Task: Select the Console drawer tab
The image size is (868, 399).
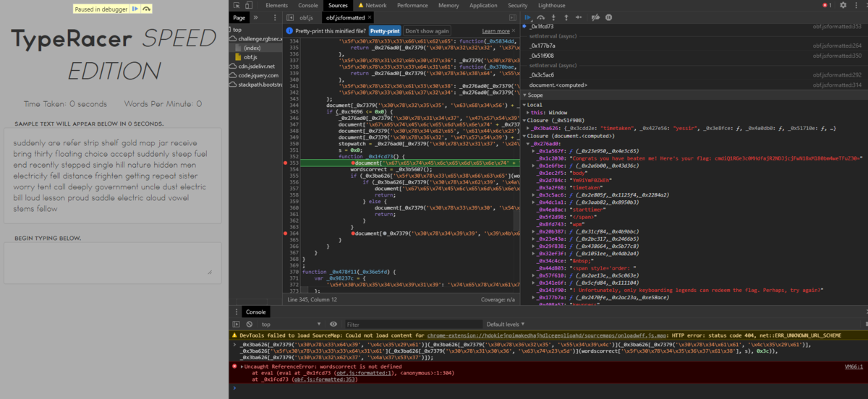Action: click(256, 312)
